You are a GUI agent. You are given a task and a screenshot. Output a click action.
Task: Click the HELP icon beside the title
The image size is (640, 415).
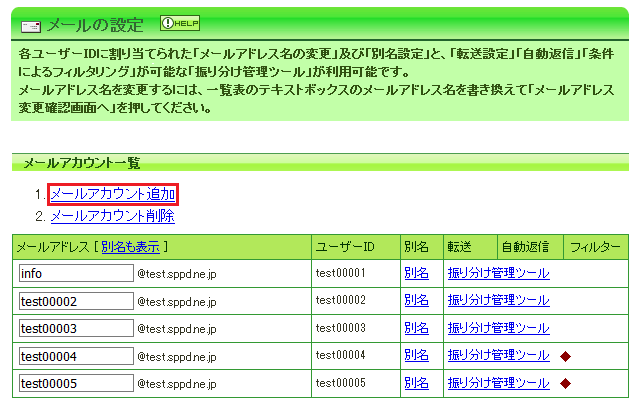point(180,22)
